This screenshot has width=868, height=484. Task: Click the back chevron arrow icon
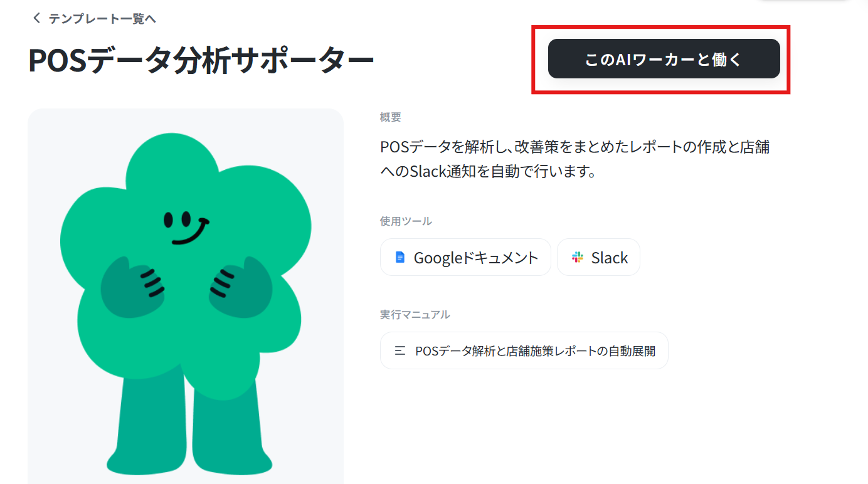click(36, 18)
